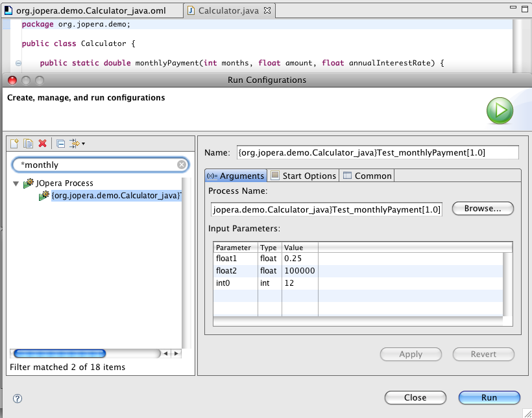Click the Value column header

300,248
